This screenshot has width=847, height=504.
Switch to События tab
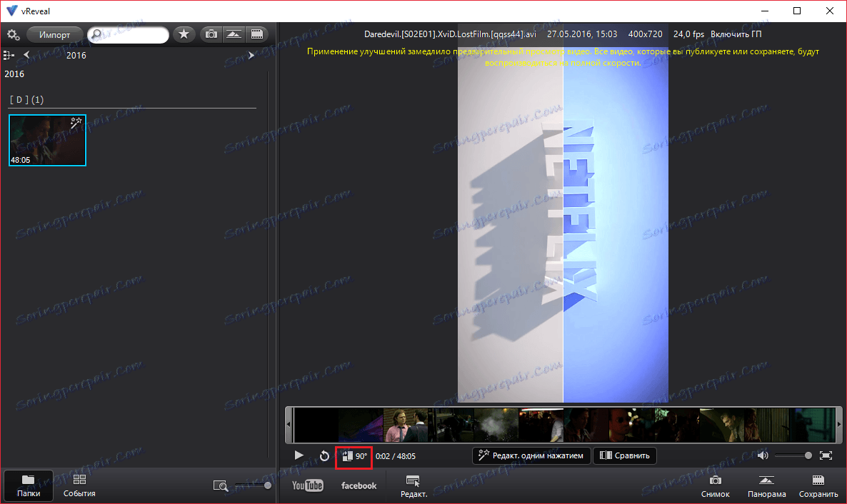tap(79, 485)
